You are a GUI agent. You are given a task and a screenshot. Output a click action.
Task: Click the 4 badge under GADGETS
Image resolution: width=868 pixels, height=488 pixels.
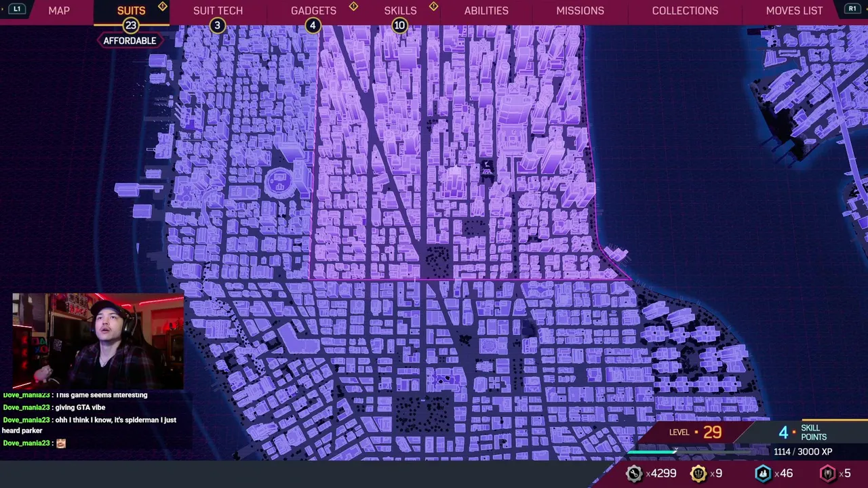312,26
